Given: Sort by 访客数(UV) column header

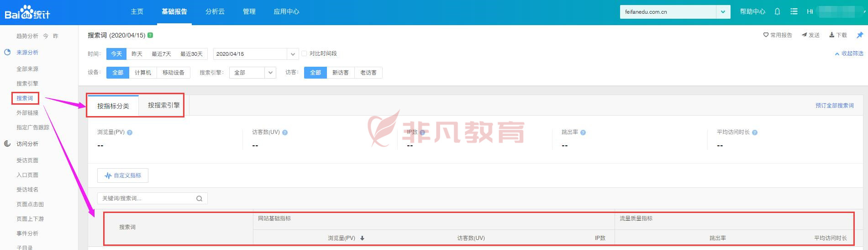Looking at the screenshot, I should pyautogui.click(x=471, y=238).
